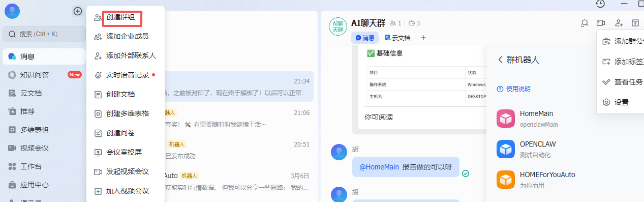Viewport: 644px width, 202px height.
Task: Click add member icon in chat header
Action: (619, 23)
